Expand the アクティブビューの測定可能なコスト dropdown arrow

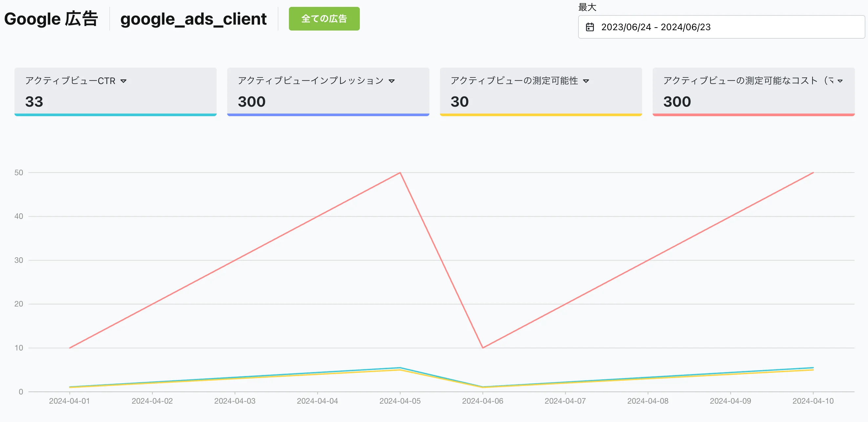[x=840, y=81]
